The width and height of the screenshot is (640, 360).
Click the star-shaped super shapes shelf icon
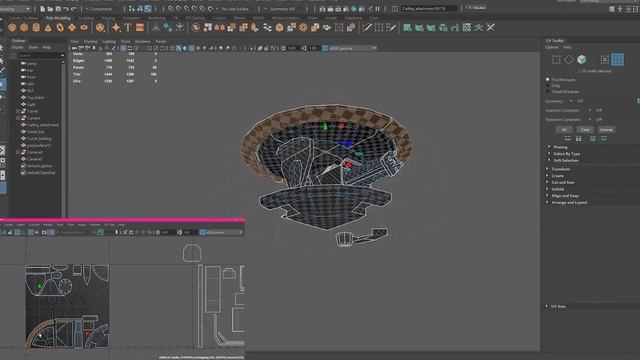(116, 27)
